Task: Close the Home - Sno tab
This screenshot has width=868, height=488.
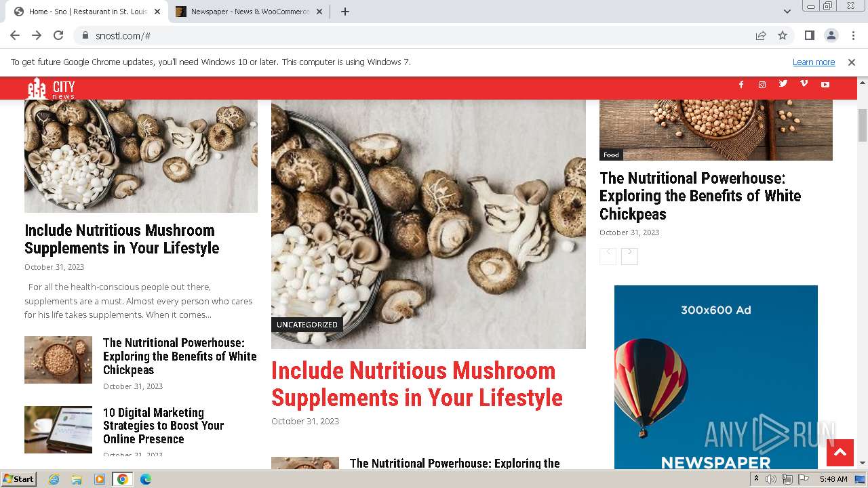Action: click(157, 12)
